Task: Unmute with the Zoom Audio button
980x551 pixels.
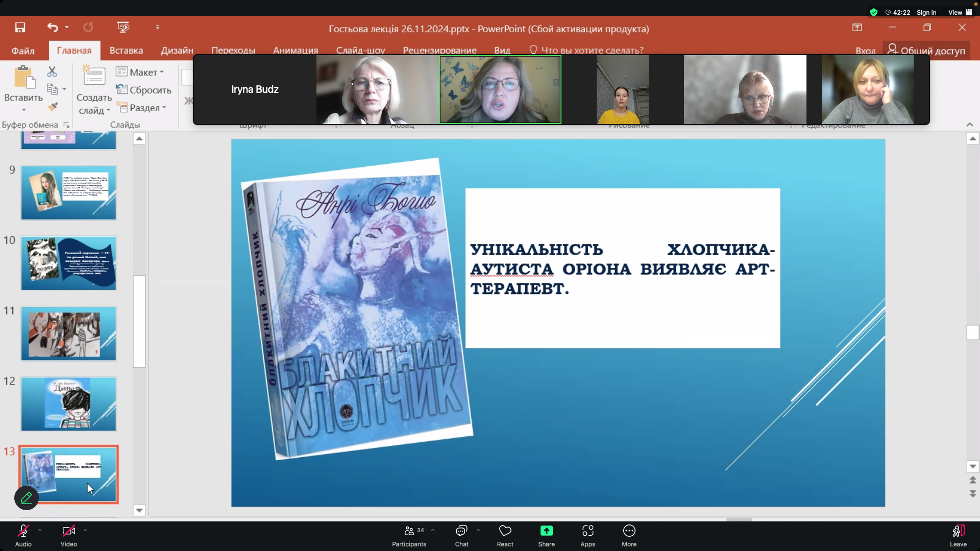Action: [x=23, y=536]
